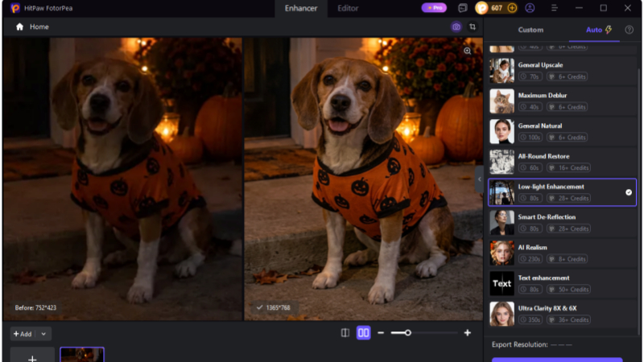Click the 36+ Credits tag under Ultra Clarity
The height and width of the screenshot is (362, 644).
point(569,319)
